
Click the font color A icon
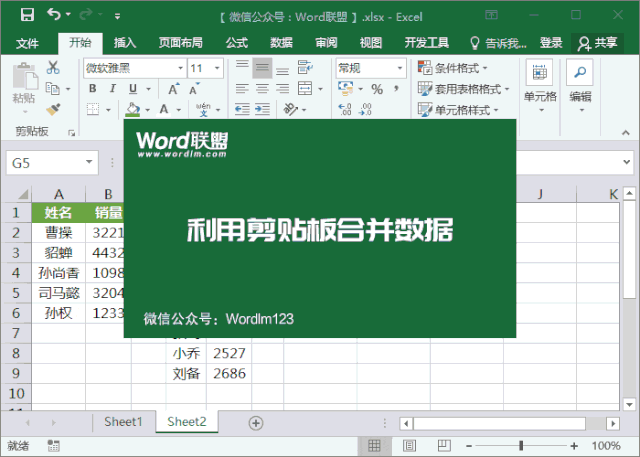164,109
